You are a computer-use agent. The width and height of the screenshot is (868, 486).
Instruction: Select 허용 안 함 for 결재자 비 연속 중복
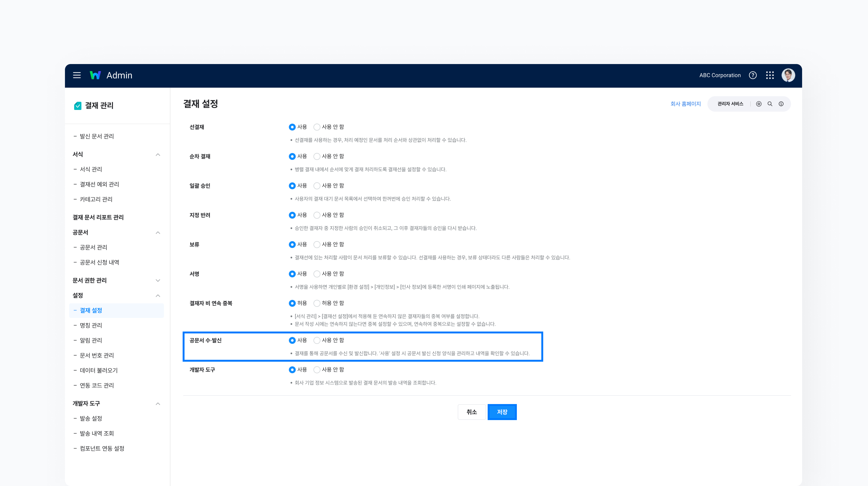coord(317,303)
